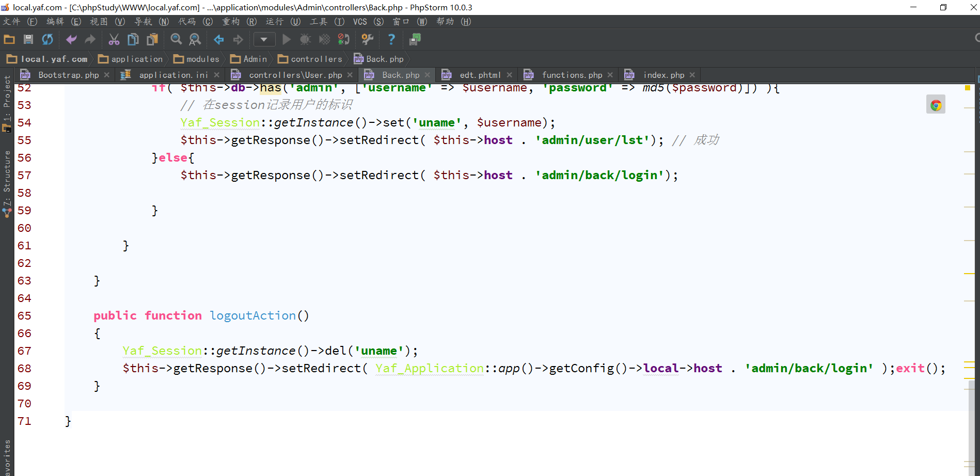980x476 pixels.
Task: Click the Undo arrow icon
Action: click(71, 39)
